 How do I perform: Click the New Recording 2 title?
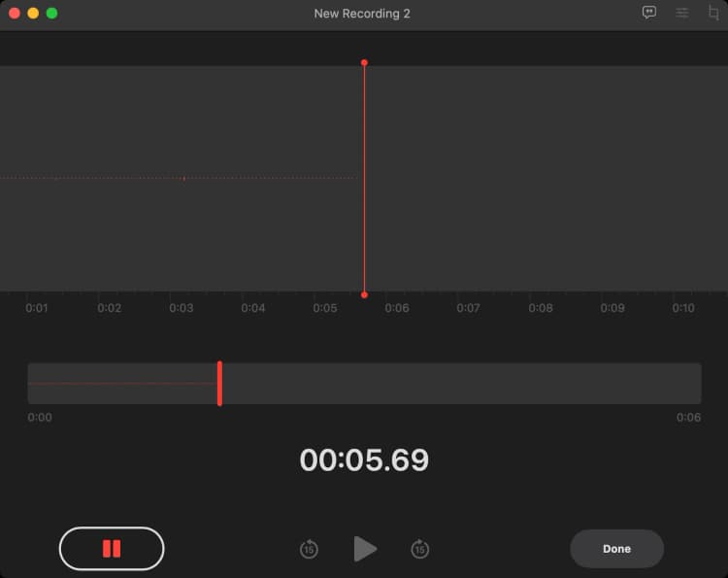(362, 14)
